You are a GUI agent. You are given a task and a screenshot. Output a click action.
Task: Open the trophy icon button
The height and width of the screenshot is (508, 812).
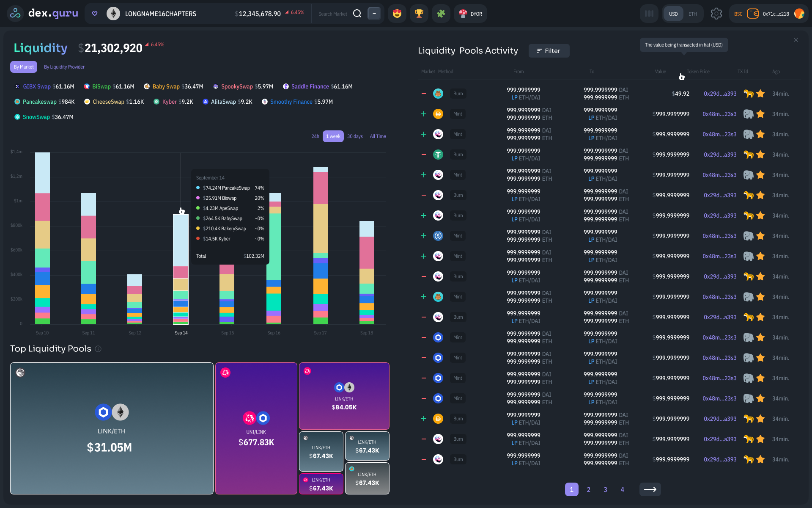coord(419,14)
